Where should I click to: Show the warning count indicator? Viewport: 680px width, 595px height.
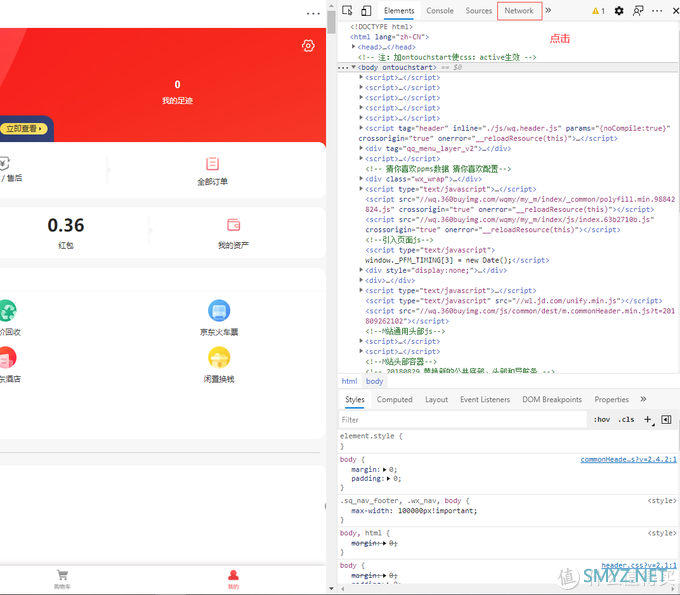tap(598, 11)
